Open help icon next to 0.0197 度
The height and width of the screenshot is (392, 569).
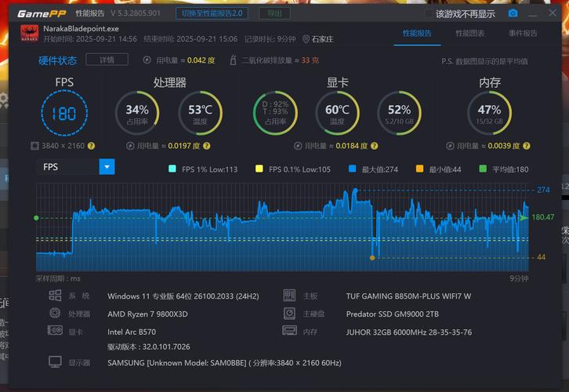coord(207,146)
